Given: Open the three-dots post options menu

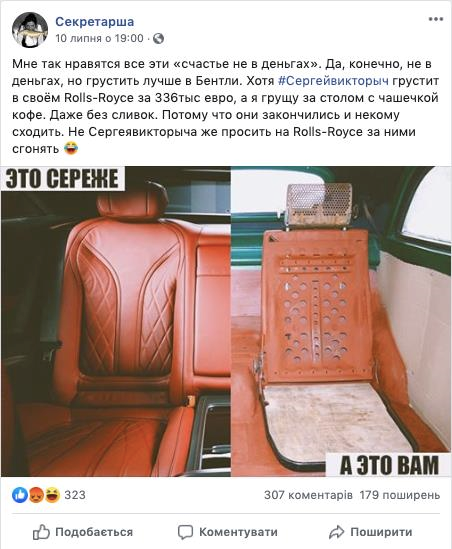Looking at the screenshot, I should [436, 19].
